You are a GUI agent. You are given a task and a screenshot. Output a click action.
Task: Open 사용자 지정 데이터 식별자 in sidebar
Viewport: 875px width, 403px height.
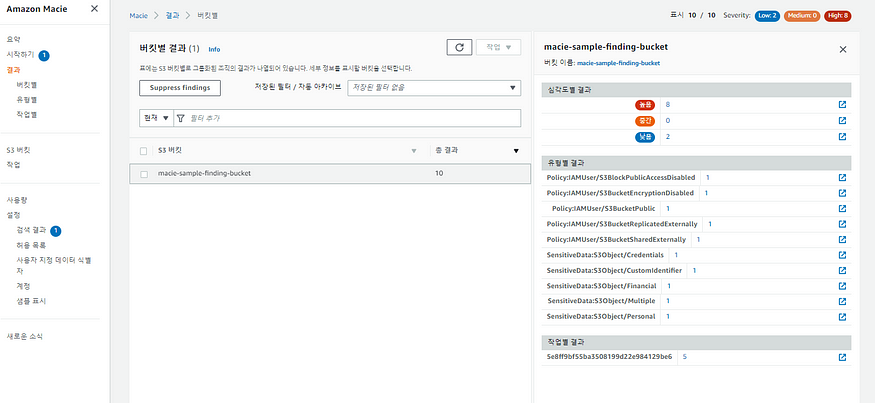click(54, 265)
